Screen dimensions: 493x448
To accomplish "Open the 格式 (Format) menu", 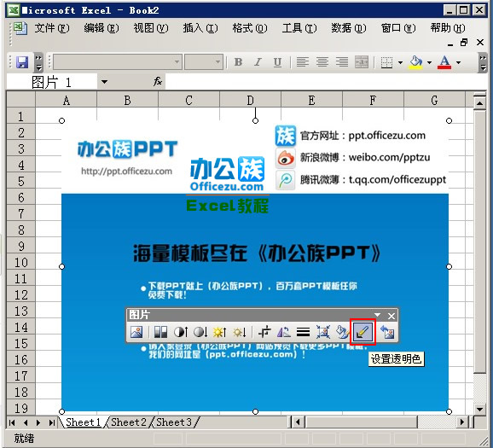I will click(250, 28).
